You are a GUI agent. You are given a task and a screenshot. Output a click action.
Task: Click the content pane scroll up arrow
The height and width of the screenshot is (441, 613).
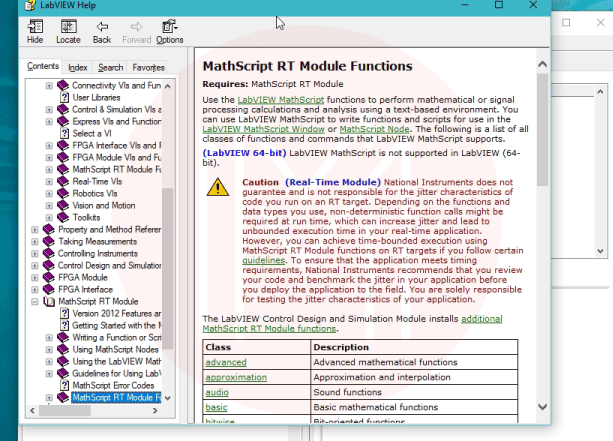(x=543, y=64)
